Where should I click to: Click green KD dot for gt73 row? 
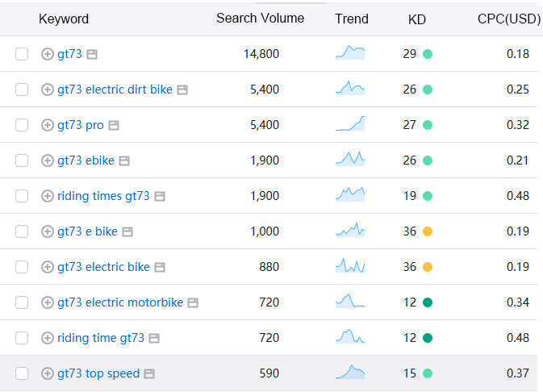pos(428,54)
